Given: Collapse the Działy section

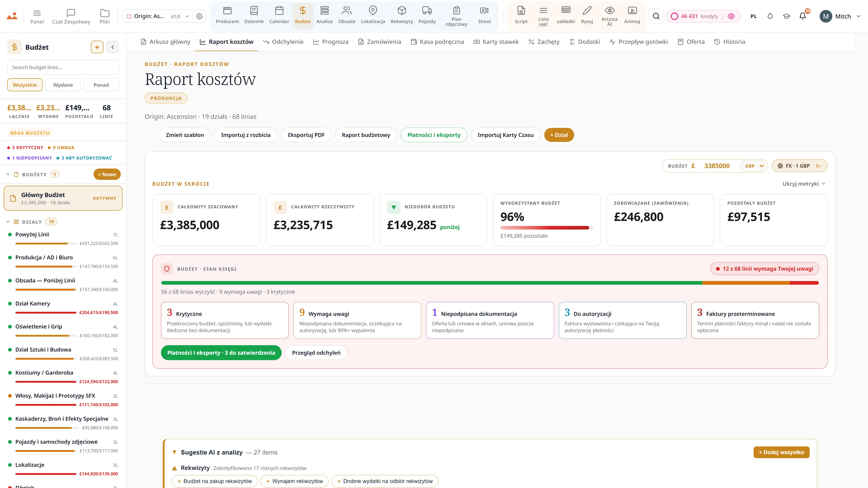Looking at the screenshot, I should click(8, 222).
